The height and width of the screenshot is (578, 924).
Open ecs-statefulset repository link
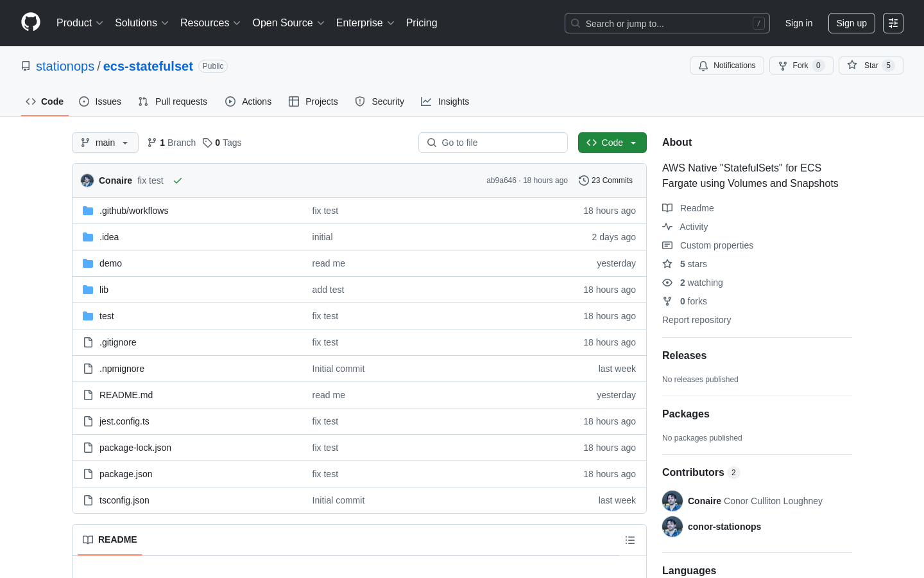(148, 66)
